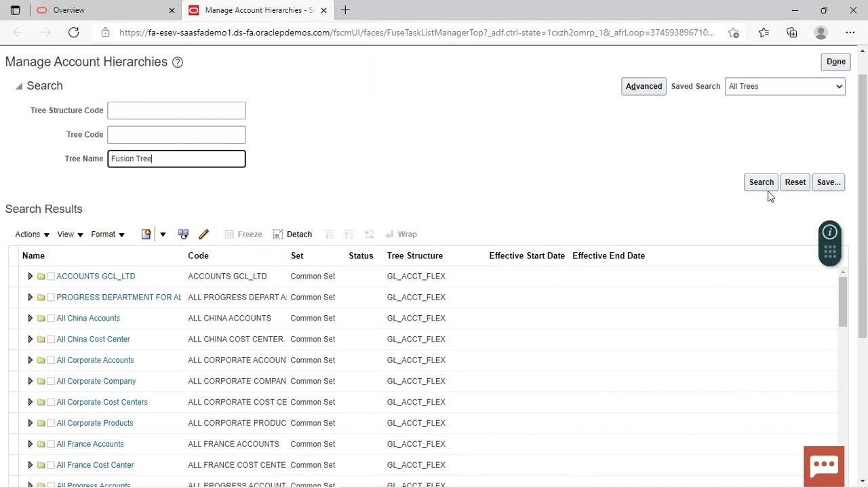Open the Format menu
Viewport: 868px width, 488px height.
pyautogui.click(x=108, y=235)
